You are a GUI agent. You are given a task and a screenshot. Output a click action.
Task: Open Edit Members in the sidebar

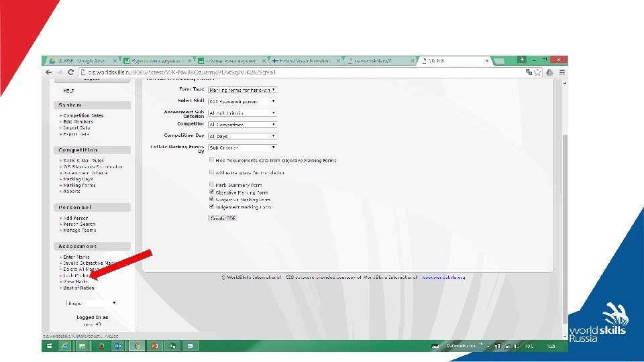(x=78, y=122)
